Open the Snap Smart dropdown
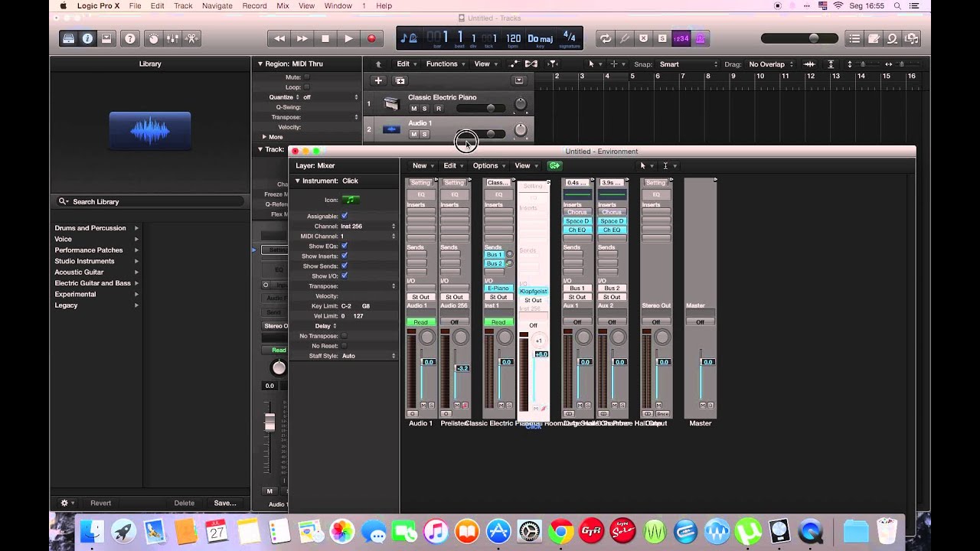The image size is (980, 551). [x=688, y=64]
